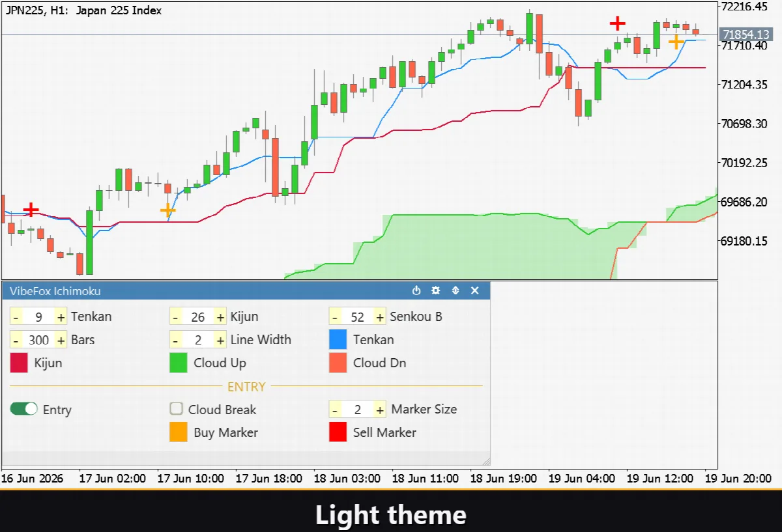Toggle the Entry switch off
Screen dimensions: 782x532
click(23, 409)
